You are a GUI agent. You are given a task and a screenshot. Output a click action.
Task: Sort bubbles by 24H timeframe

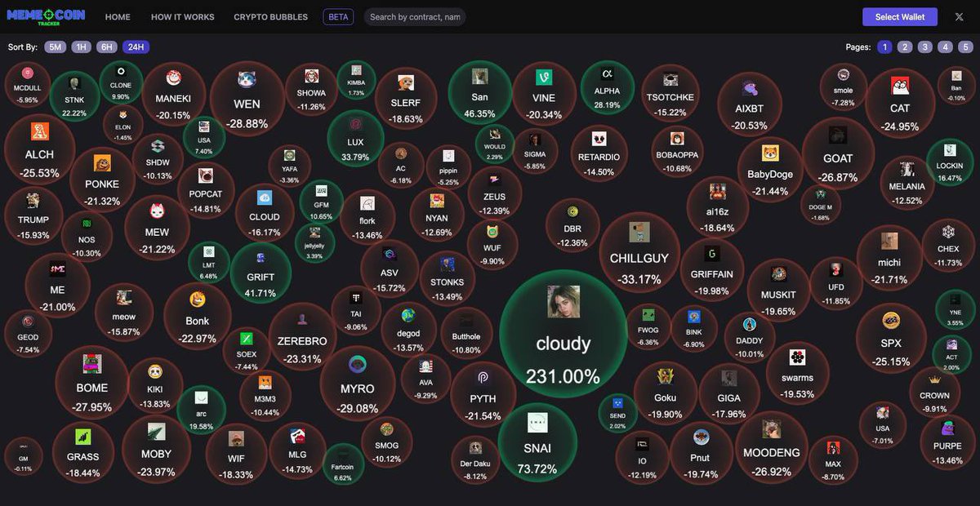coord(136,47)
